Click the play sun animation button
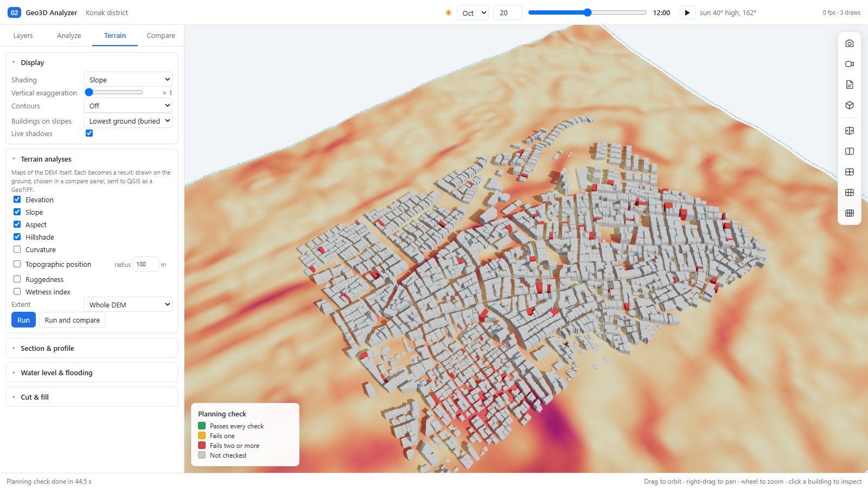Viewport: 868px width, 488px height. pos(687,12)
